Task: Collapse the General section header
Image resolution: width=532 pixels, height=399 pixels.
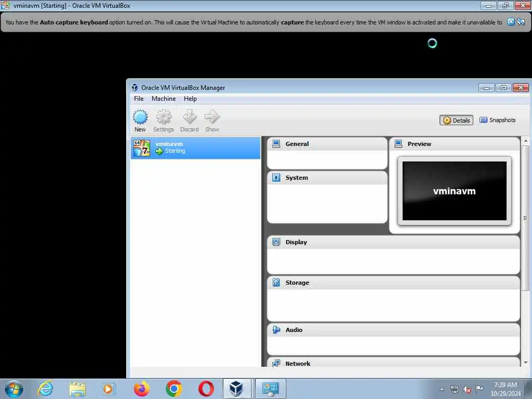Action: (327, 144)
